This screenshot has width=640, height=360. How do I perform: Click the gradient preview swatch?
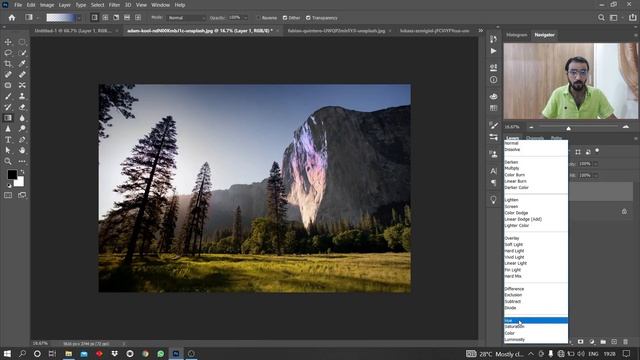pos(60,18)
